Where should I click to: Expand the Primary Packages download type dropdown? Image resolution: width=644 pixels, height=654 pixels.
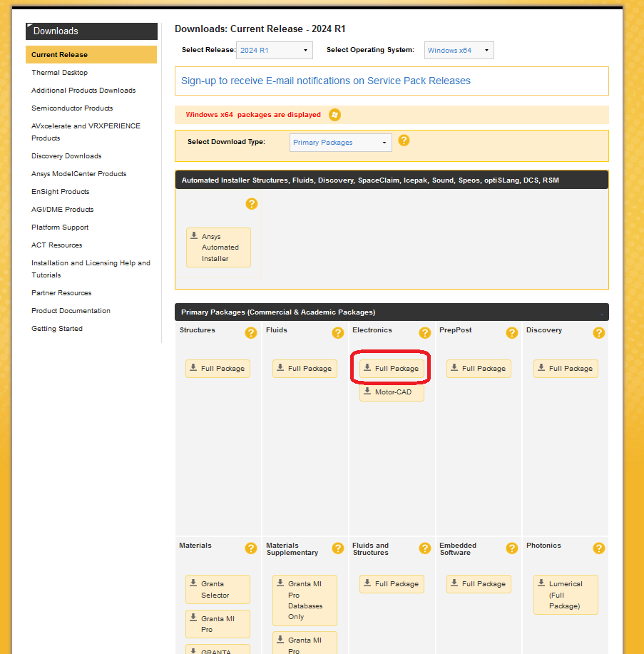340,143
